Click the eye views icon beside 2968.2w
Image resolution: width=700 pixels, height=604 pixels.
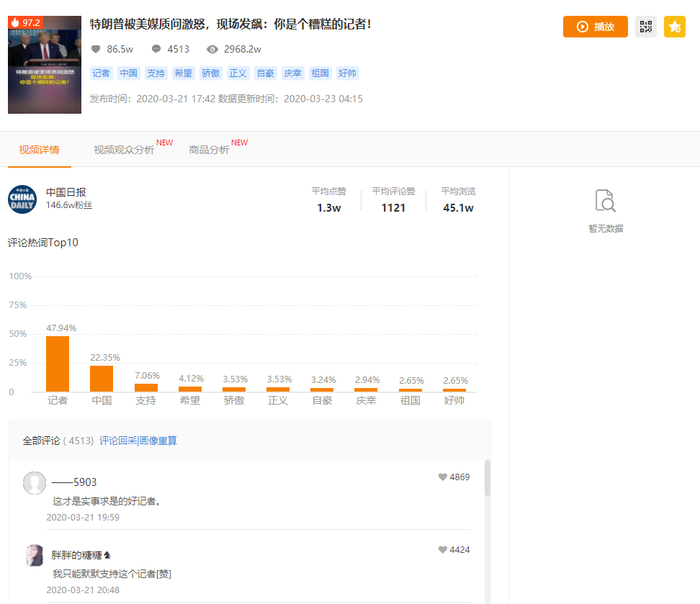(212, 49)
